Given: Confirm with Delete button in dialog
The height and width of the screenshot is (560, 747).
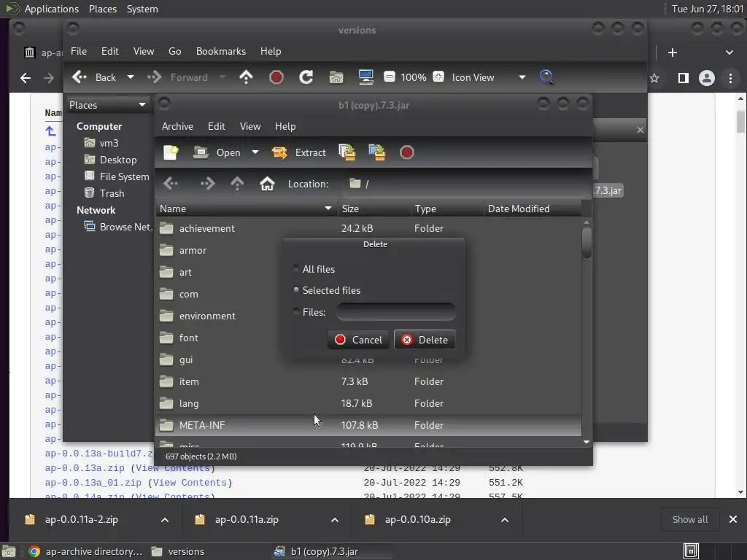Looking at the screenshot, I should 425,340.
